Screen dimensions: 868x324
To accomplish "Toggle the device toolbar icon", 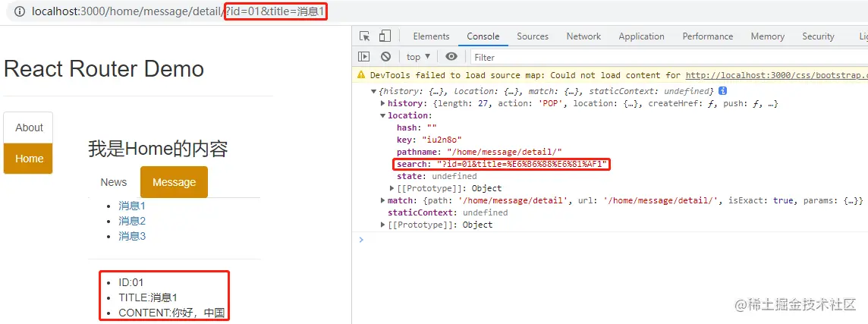I will tap(385, 36).
